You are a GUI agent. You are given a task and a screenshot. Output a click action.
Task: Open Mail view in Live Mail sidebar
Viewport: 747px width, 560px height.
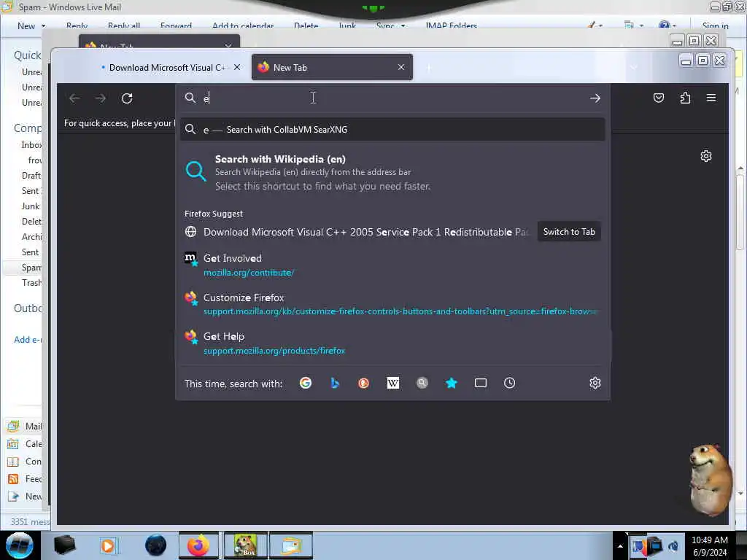(x=25, y=426)
